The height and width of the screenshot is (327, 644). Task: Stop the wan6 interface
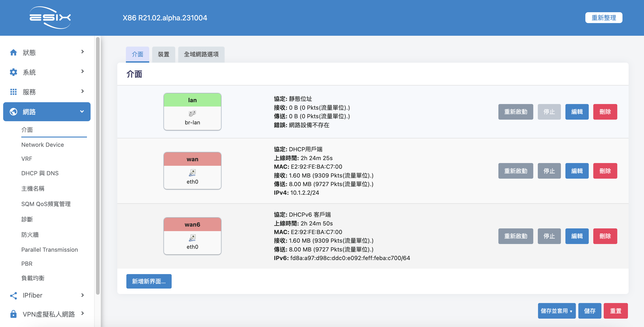pyautogui.click(x=549, y=236)
